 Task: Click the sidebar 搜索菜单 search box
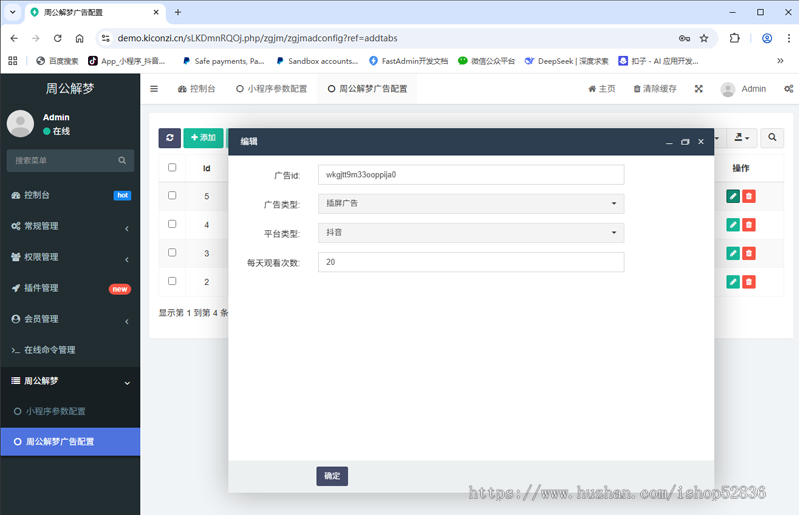point(70,160)
